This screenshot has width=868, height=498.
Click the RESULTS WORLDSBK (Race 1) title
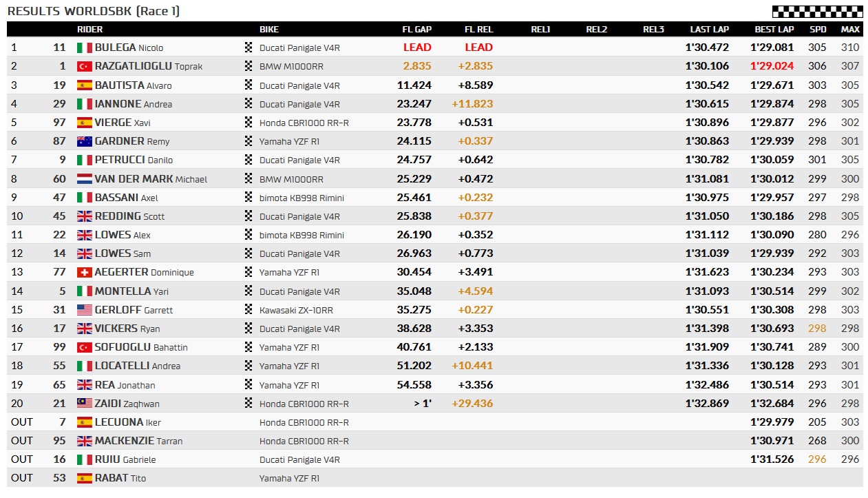[94, 11]
